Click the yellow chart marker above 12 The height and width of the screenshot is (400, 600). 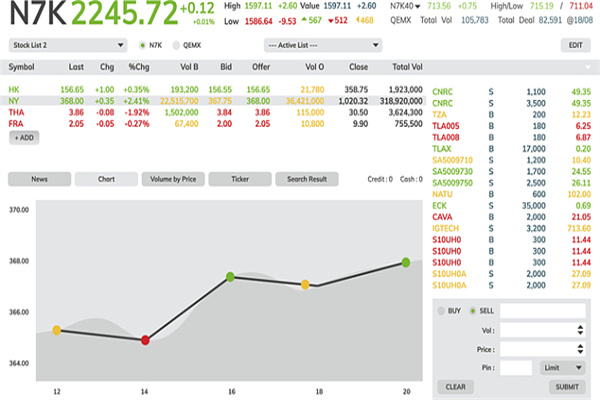tap(57, 330)
